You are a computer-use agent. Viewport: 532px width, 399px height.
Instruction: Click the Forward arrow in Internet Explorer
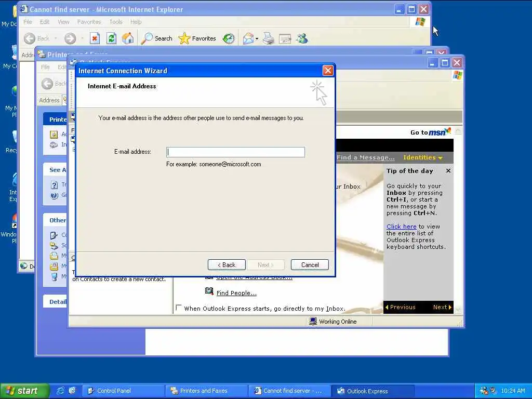70,38
